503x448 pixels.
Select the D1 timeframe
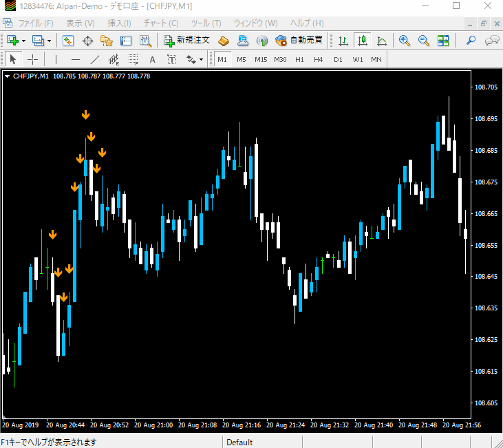click(338, 59)
